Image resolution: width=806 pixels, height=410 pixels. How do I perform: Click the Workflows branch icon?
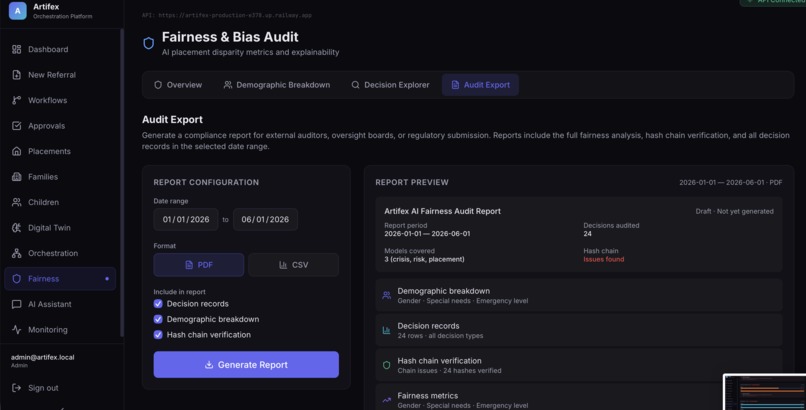16,100
